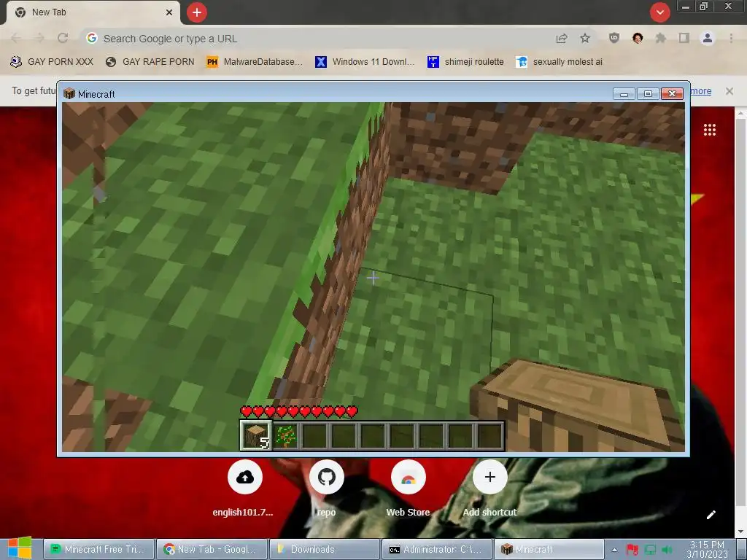Dismiss the Chrome infobar notification
The height and width of the screenshot is (560, 747).
(729, 91)
